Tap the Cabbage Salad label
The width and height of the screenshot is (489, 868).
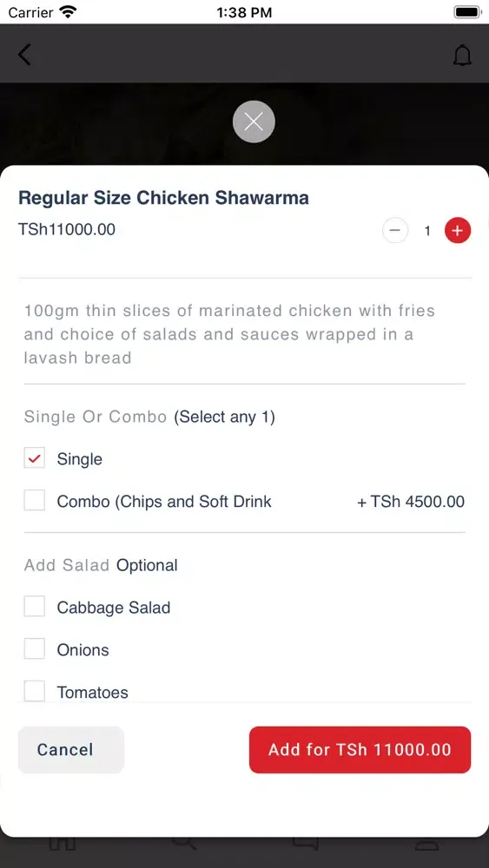coord(114,608)
